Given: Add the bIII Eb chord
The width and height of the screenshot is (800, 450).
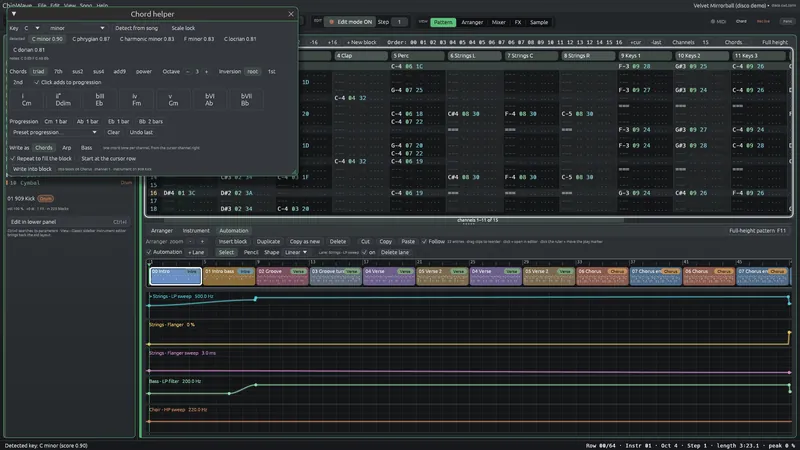Looking at the screenshot, I should click(x=99, y=99).
